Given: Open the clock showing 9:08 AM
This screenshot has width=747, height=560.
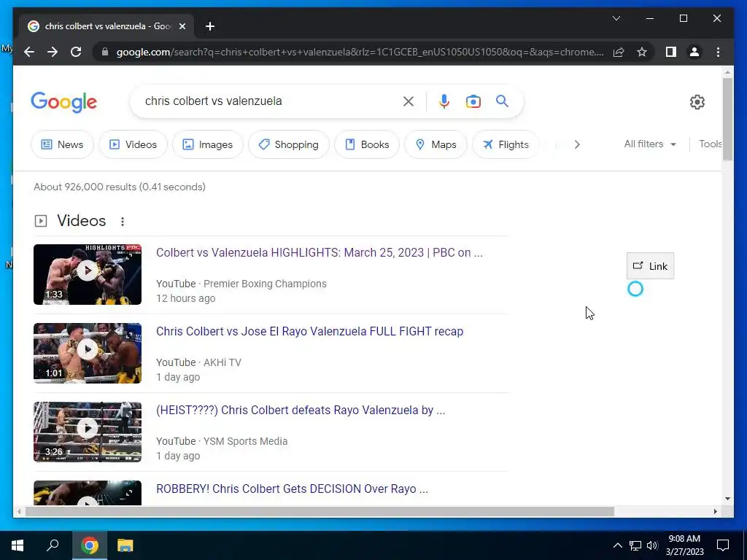Looking at the screenshot, I should coord(684,545).
